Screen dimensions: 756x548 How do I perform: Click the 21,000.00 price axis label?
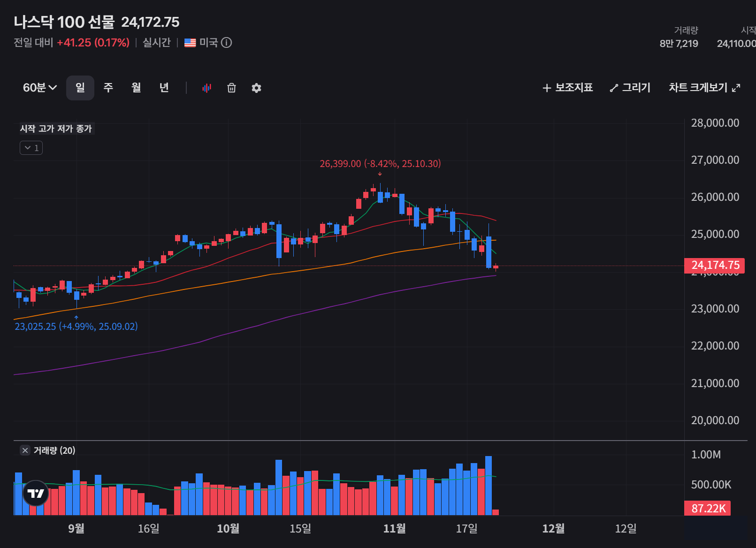(x=715, y=383)
